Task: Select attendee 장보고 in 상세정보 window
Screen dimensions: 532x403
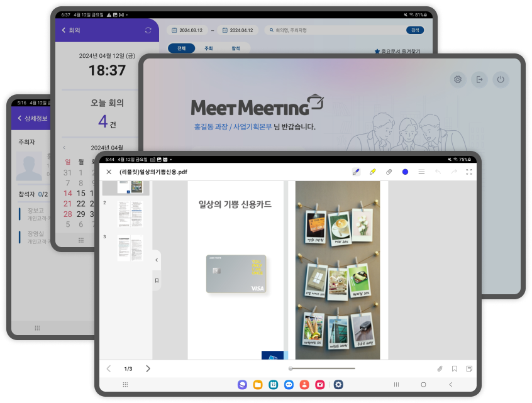Action: click(x=34, y=214)
